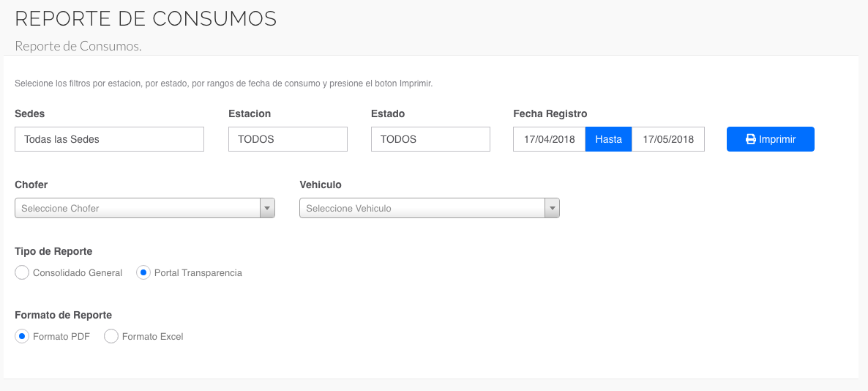This screenshot has width=868, height=391.
Task: Switch the report format to Formato Excel
Action: (x=111, y=336)
